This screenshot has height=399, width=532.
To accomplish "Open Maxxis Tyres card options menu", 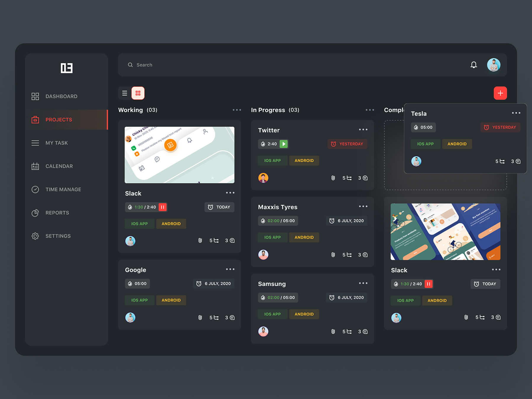I will (x=363, y=206).
